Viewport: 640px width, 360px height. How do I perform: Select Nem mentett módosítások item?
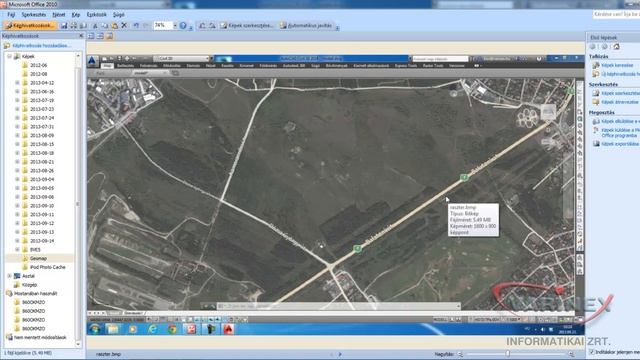tap(40, 338)
